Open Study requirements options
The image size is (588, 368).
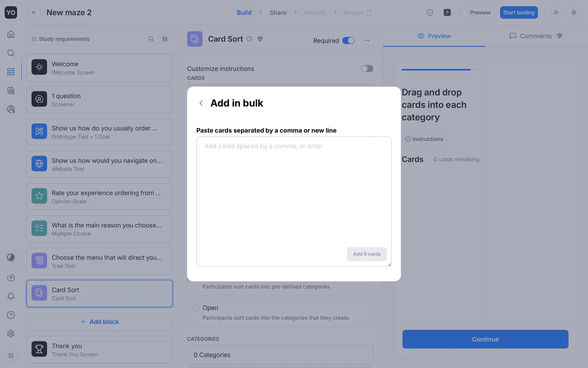coord(61,39)
